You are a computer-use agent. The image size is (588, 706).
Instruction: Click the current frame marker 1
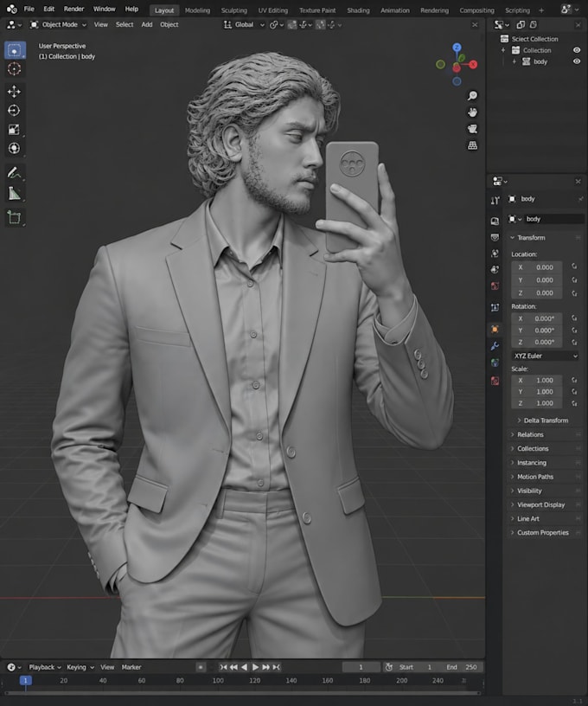point(26,680)
